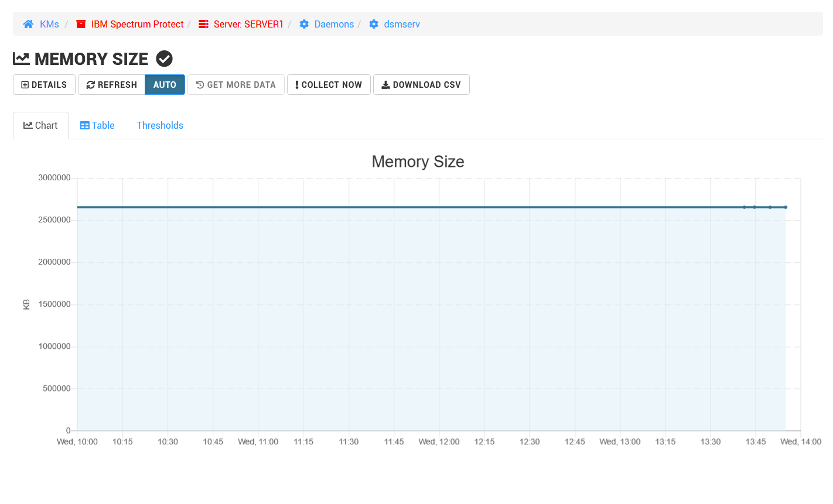Screen dimensions: 833x504
Task: Open the Thresholds tab
Action: (160, 125)
